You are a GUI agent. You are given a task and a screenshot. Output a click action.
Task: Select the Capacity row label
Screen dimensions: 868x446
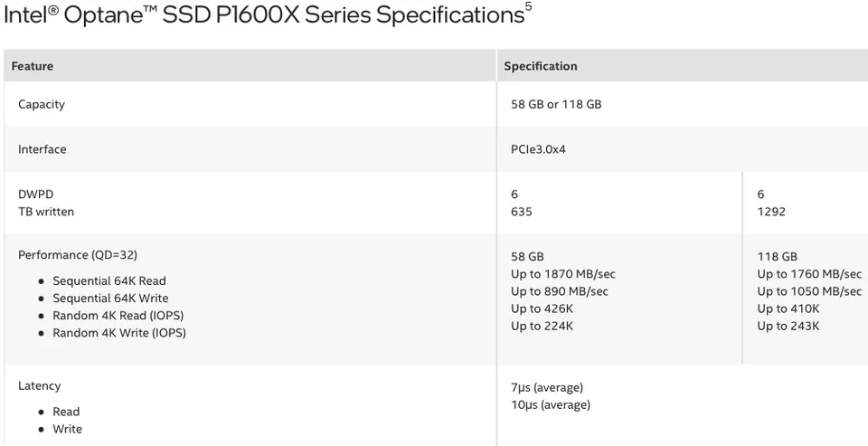[x=42, y=104]
